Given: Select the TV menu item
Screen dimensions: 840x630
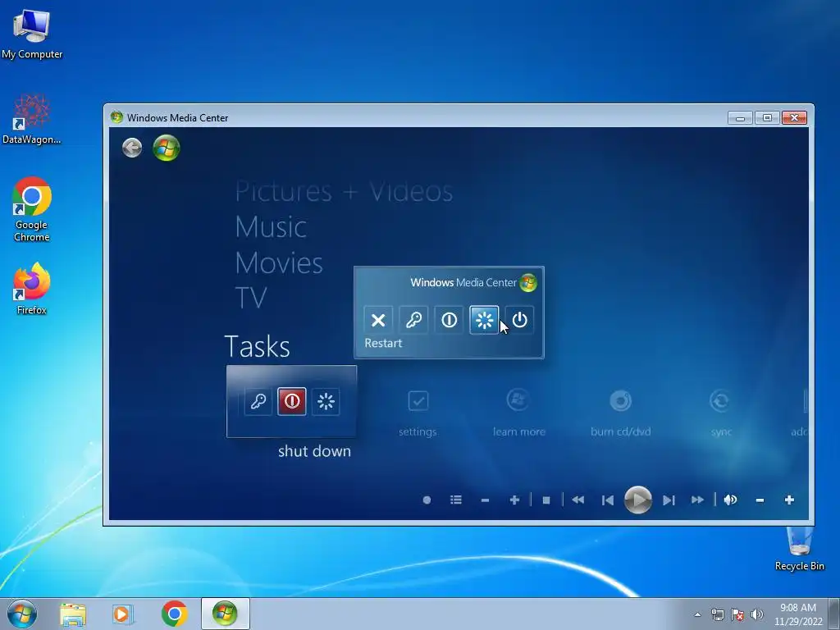Looking at the screenshot, I should tap(251, 298).
